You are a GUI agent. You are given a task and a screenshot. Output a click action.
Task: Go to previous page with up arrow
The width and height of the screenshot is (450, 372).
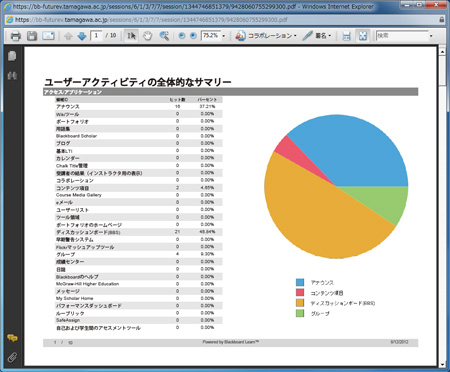[x=68, y=36]
